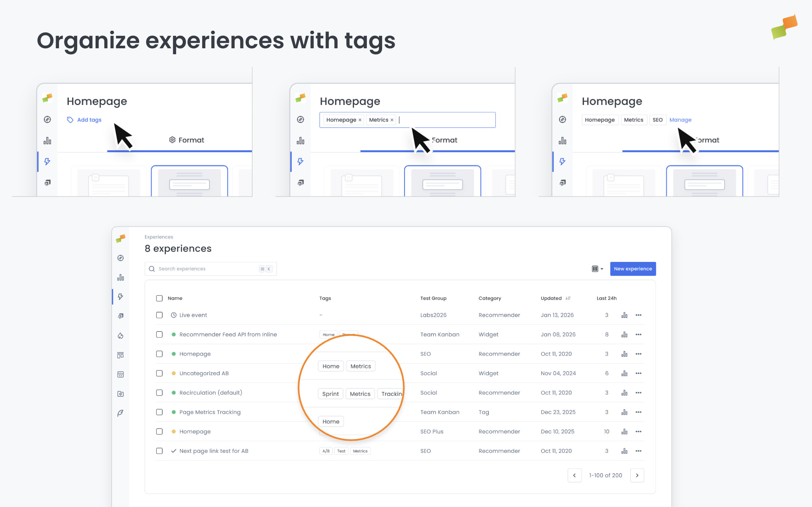Click the lightning bolt experiences icon
Viewport: 812px width, 507px height.
121,297
